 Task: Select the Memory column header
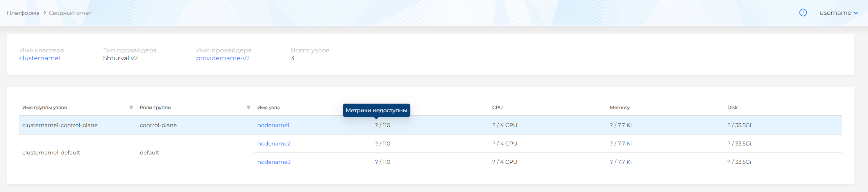[619, 108]
